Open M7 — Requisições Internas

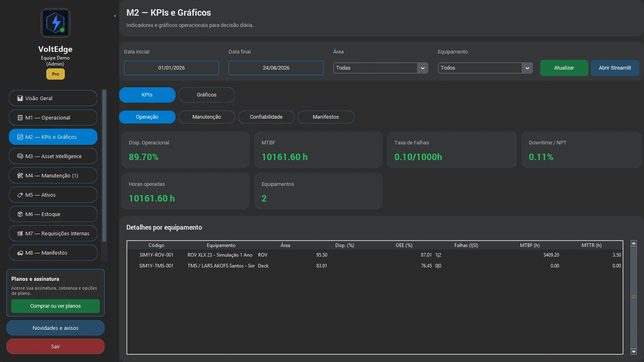coord(53,233)
